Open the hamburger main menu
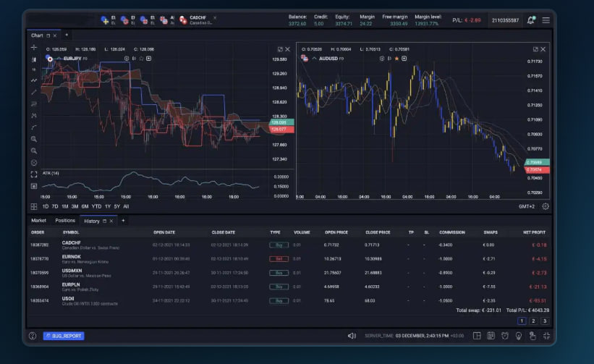 [546, 20]
